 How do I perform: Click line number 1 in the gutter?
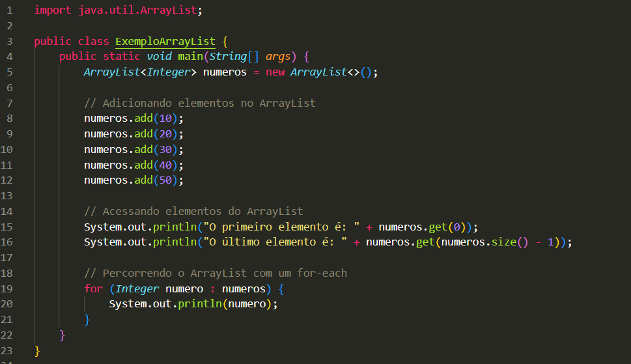coord(9,10)
